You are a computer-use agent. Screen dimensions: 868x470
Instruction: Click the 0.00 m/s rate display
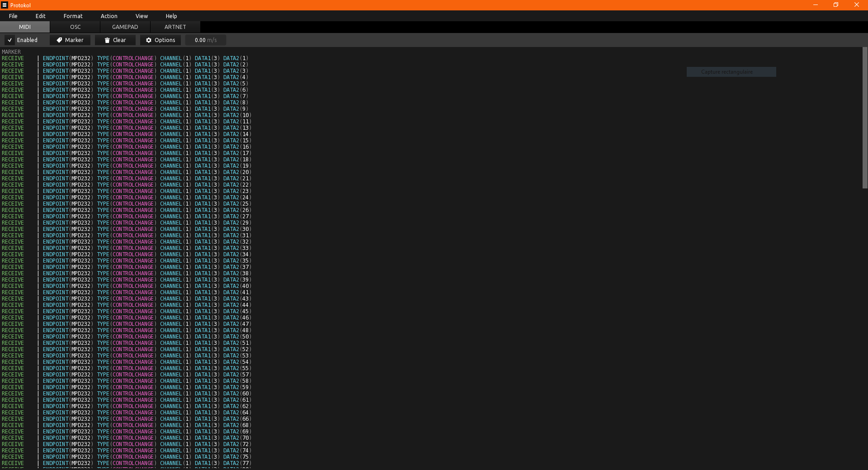point(206,40)
